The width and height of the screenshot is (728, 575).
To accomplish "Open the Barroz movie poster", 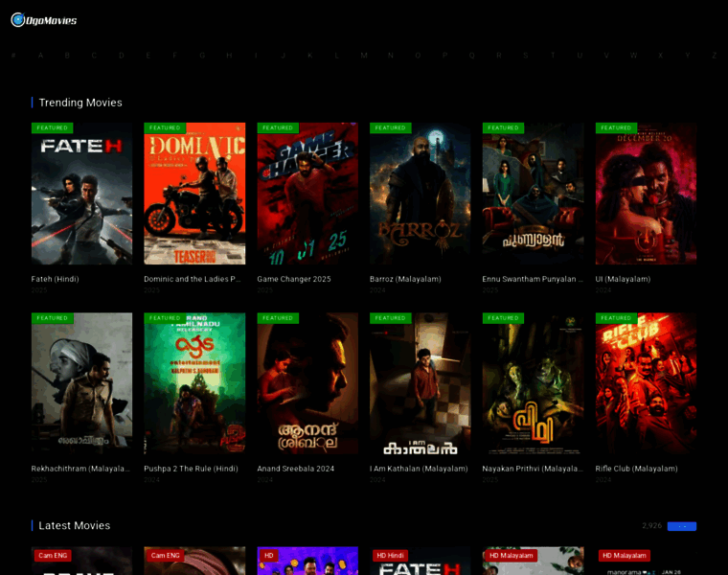I will tap(421, 194).
